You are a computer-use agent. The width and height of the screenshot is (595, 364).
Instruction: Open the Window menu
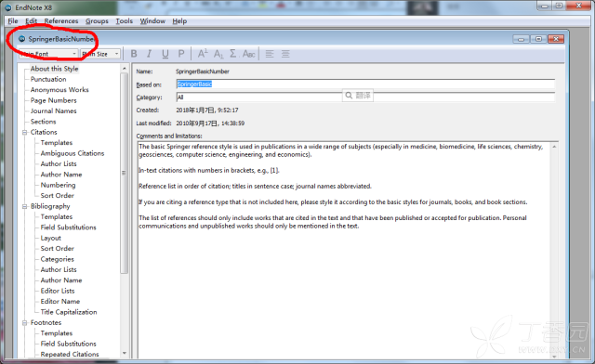coord(152,20)
